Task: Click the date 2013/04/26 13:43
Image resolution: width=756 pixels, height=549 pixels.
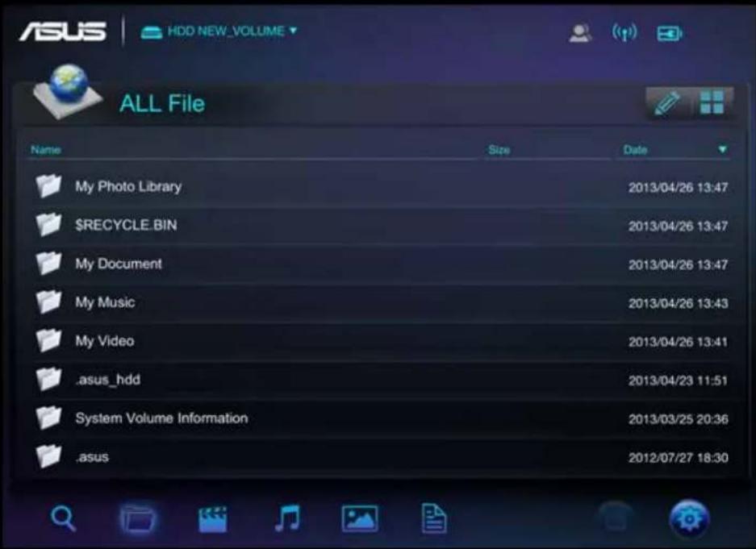Action: tap(678, 303)
